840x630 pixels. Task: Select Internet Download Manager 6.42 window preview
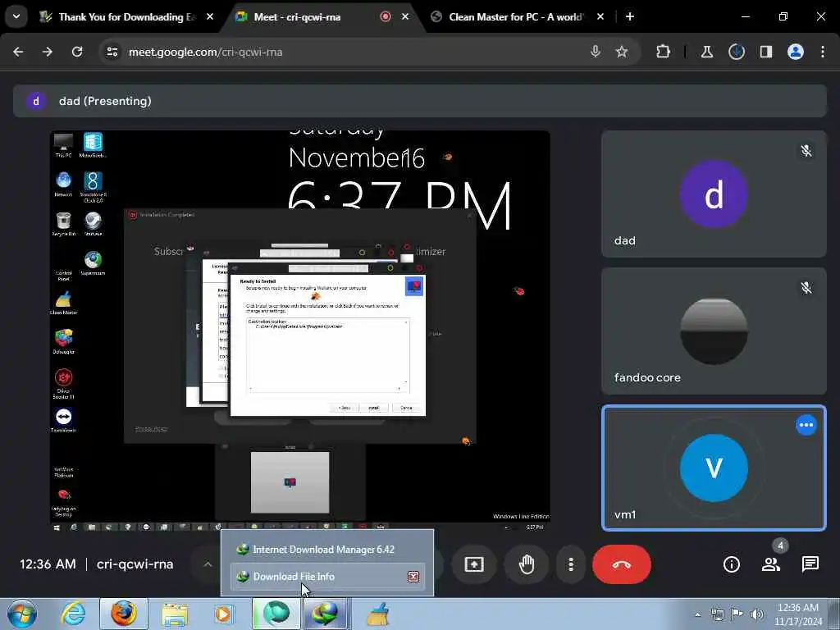point(327,549)
